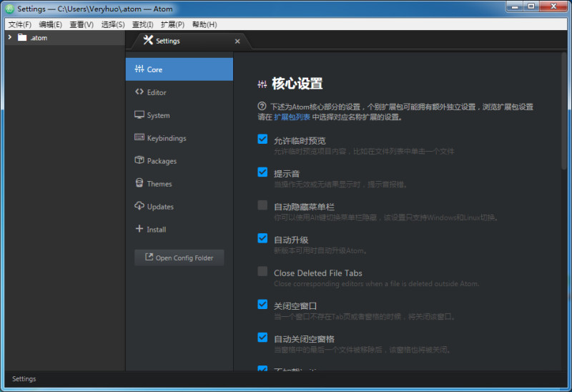The image size is (572, 392).
Task: Open the 扩展(P) menu
Action: (172, 24)
